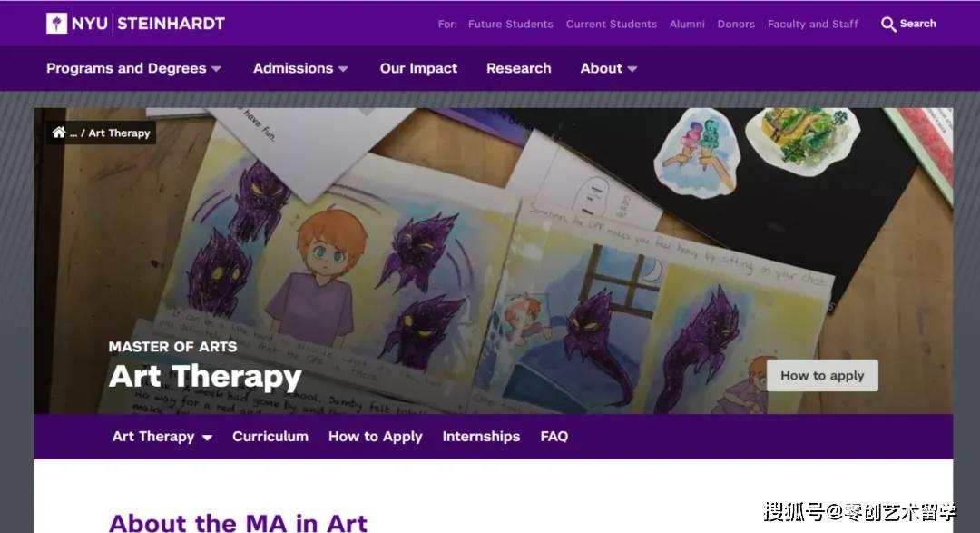Switch to the Curriculum tab
Viewport: 980px width, 533px height.
[x=270, y=437]
